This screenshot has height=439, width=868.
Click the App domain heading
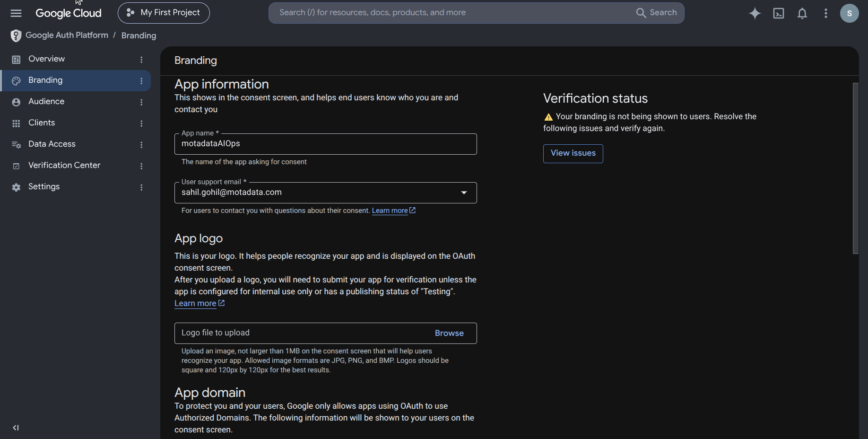210,393
